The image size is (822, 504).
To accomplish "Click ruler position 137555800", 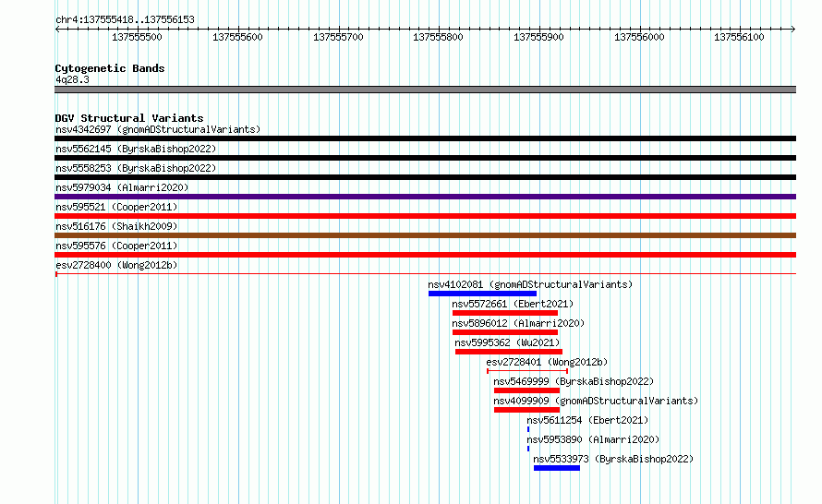I will (439, 37).
